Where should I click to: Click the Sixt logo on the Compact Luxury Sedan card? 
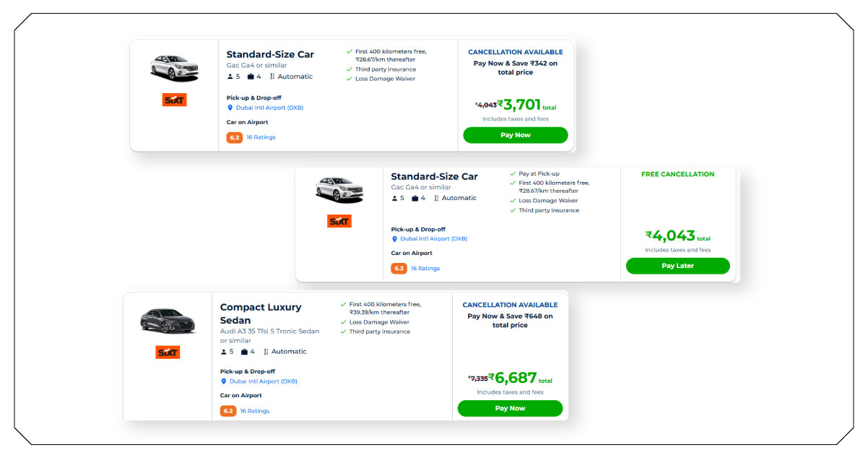(x=168, y=352)
